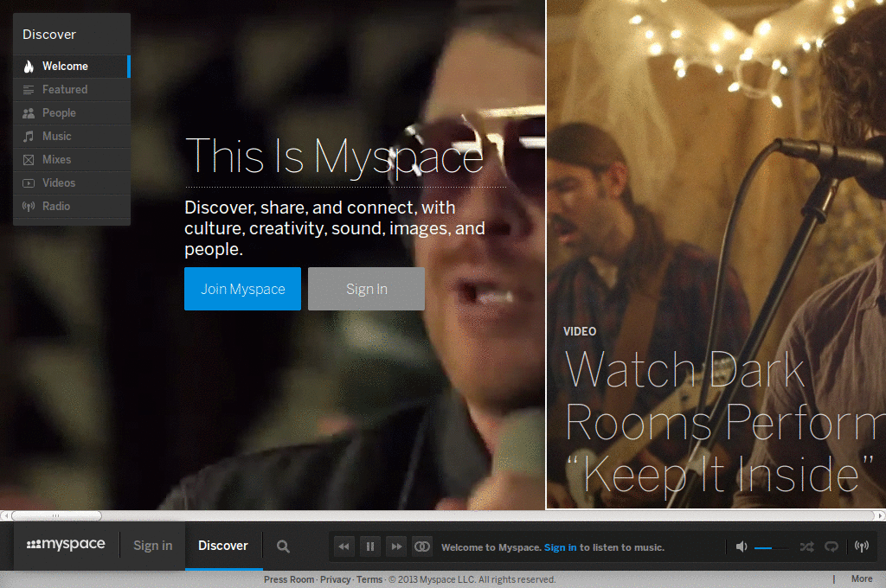886x588 pixels.
Task: Click the This Is Myspace heading
Action: [335, 157]
